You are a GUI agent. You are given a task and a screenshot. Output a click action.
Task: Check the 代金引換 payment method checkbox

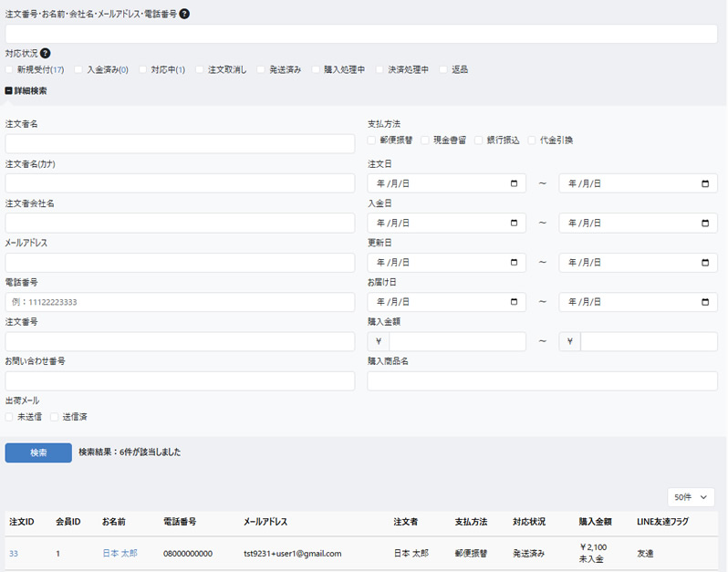pyautogui.click(x=532, y=140)
